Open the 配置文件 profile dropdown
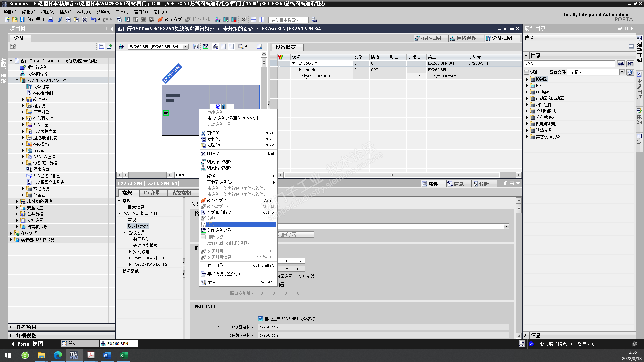 point(622,72)
